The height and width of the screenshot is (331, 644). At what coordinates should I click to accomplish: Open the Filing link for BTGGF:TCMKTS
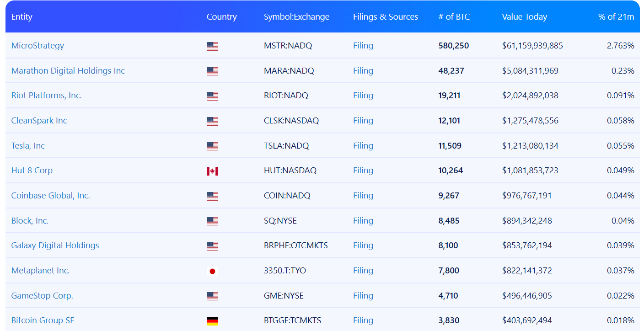(363, 320)
